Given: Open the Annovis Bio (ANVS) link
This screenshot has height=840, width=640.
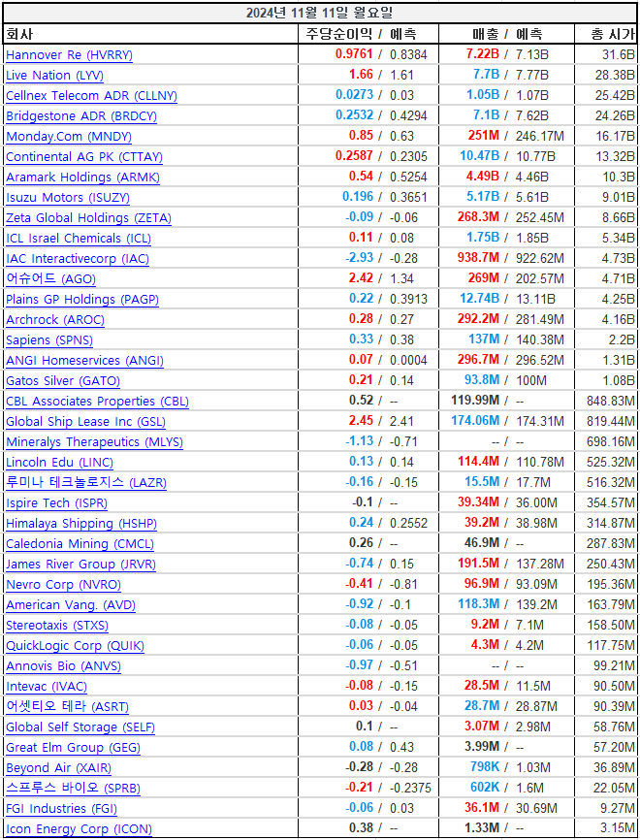Looking at the screenshot, I should (x=63, y=665).
